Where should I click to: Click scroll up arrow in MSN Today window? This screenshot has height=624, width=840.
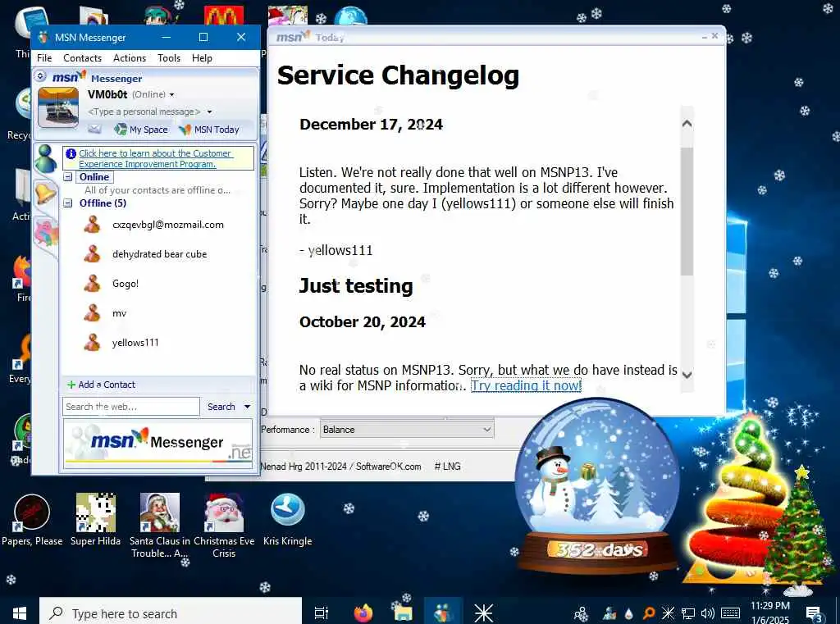tap(687, 124)
